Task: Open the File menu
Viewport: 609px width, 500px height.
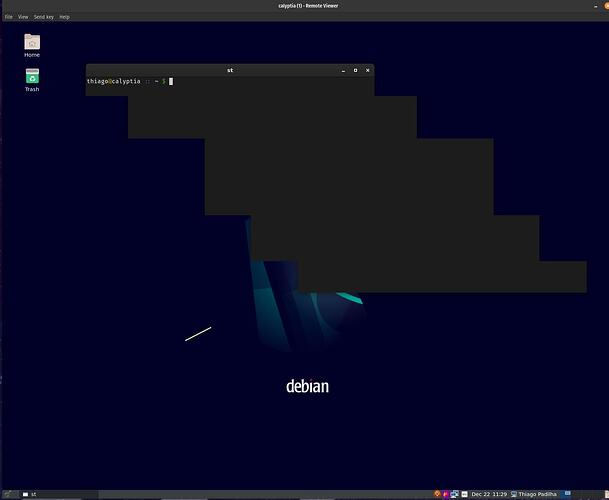Action: pyautogui.click(x=9, y=17)
